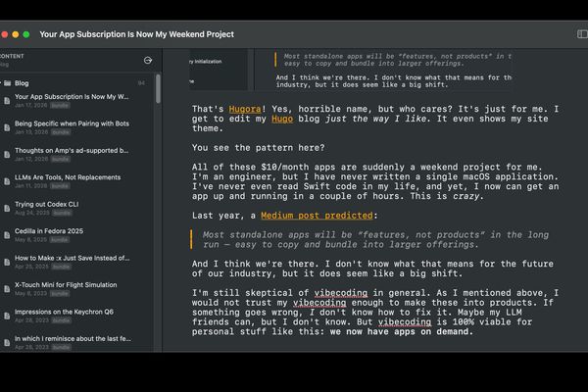Click document icon beside Trying out Codex CLI
The width and height of the screenshot is (588, 392).
pyautogui.click(x=7, y=209)
